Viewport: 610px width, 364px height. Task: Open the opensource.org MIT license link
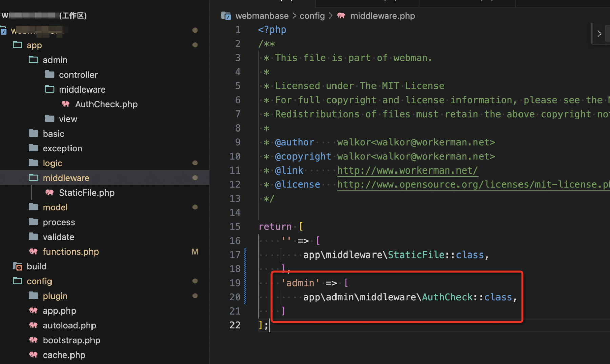[x=473, y=184]
